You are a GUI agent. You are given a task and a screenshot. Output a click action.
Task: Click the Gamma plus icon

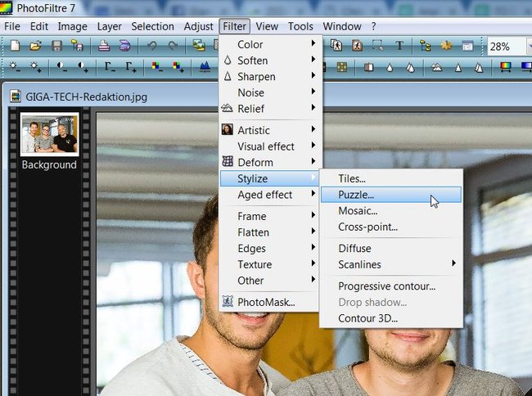(x=130, y=67)
